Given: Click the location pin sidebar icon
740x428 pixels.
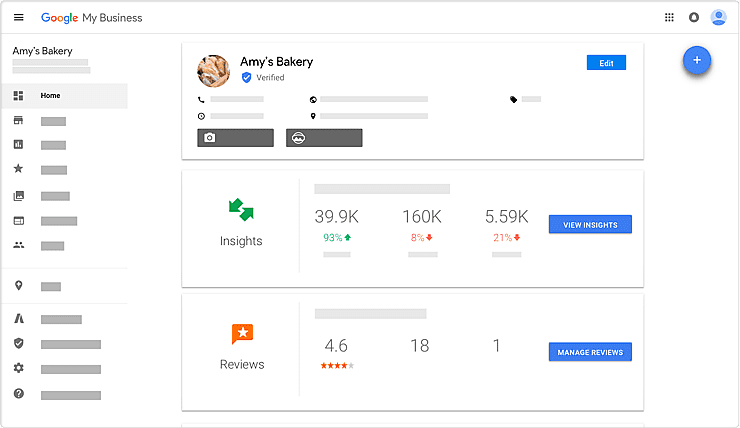Looking at the screenshot, I should (18, 286).
